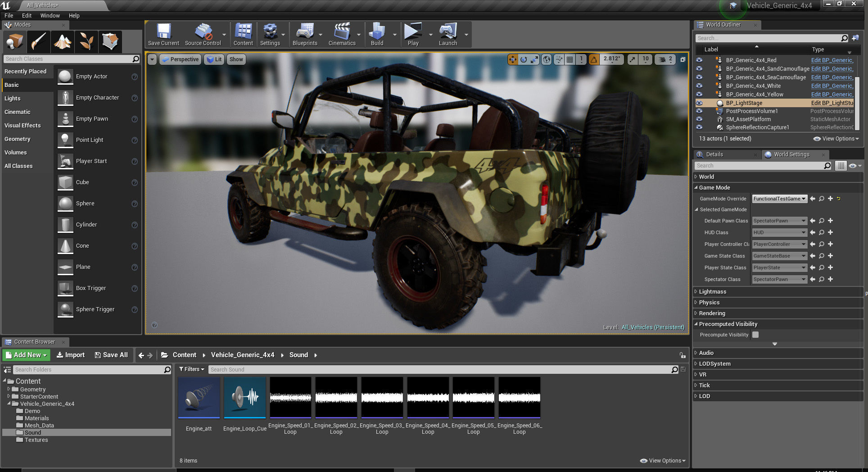
Task: Open the Edit menu
Action: (27, 15)
